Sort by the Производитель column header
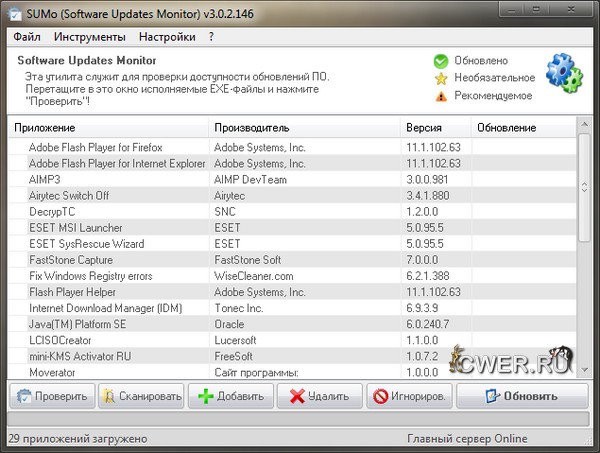 point(305,127)
